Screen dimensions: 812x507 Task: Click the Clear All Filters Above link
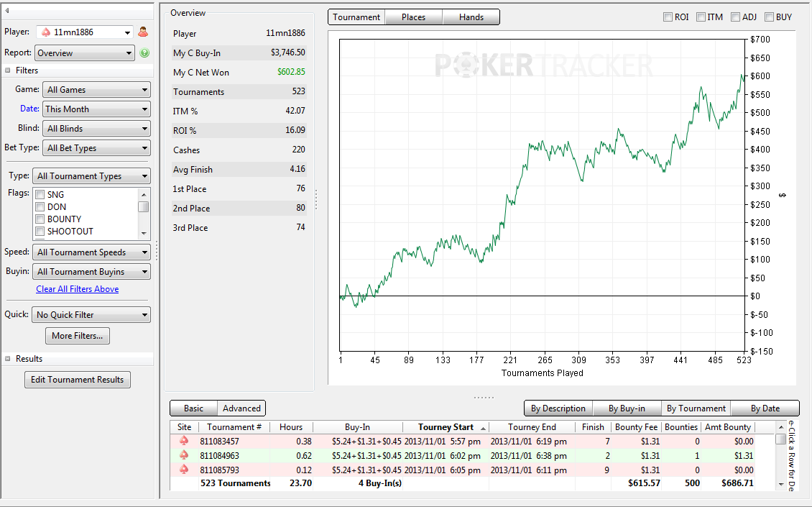pyautogui.click(x=77, y=289)
